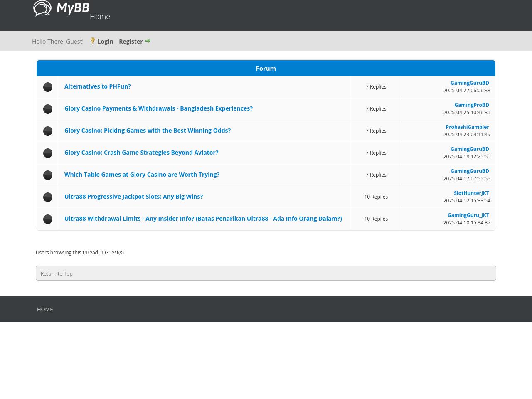Open 'Crash Game Strategies Beyond Aviator' thread
Image resolution: width=532 pixels, height=399 pixels.
141,153
